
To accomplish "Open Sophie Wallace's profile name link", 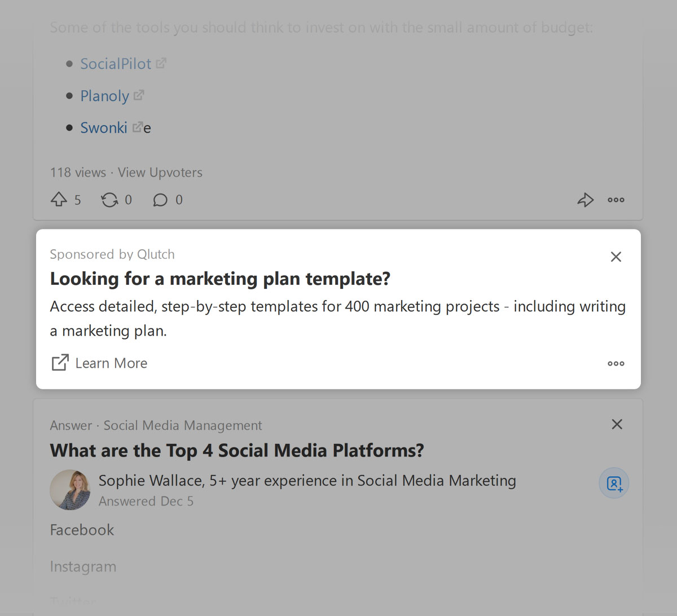I will pos(151,481).
